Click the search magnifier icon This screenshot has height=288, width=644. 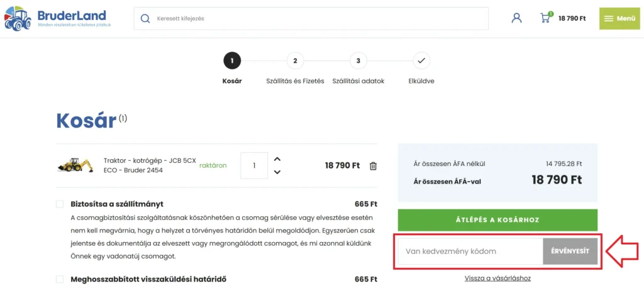(x=145, y=18)
